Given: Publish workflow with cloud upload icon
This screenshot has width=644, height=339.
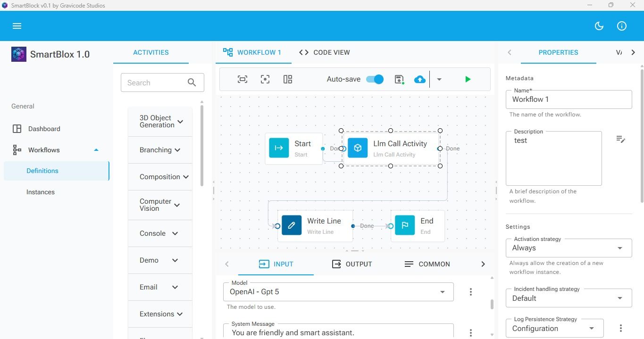Looking at the screenshot, I should click(x=420, y=79).
